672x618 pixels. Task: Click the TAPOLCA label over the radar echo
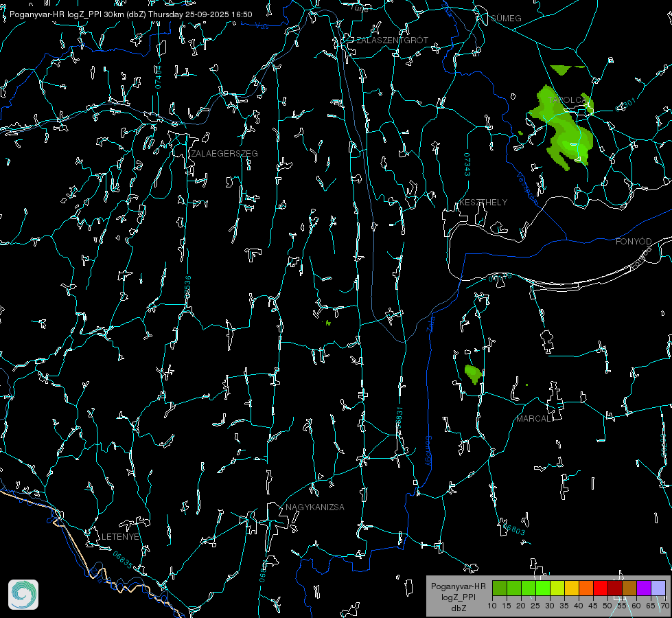568,100
